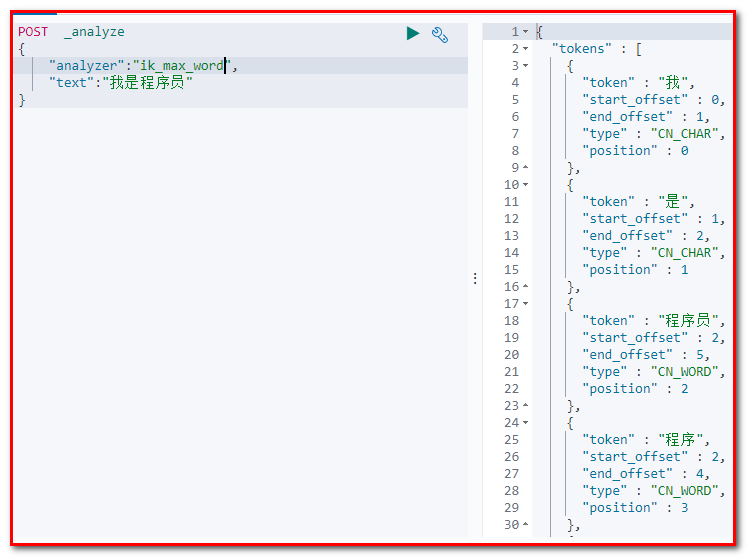
Task: Click the fold end marker at line 9
Action: [526, 168]
